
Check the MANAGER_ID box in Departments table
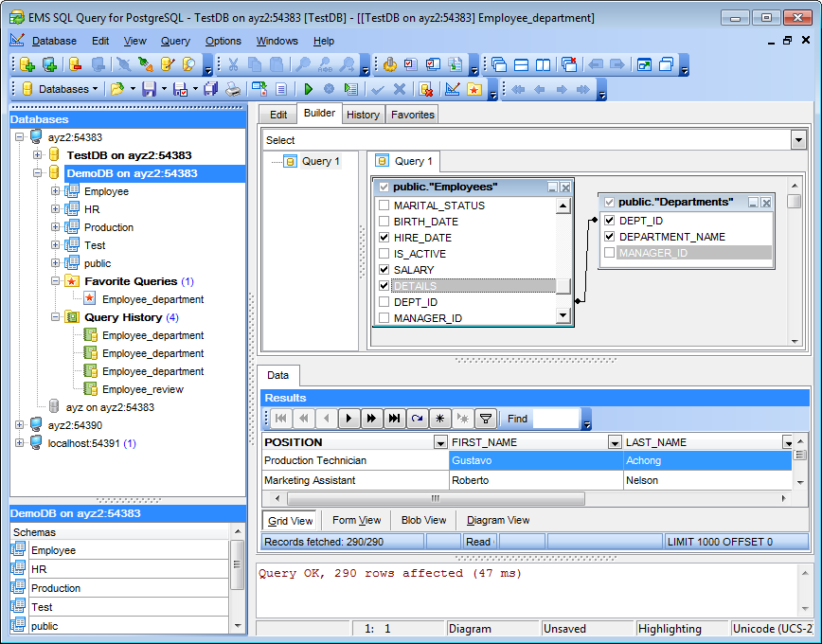click(x=609, y=253)
